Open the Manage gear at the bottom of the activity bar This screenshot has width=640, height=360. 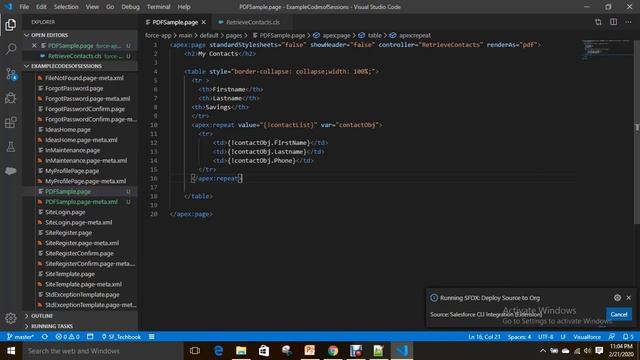[x=11, y=318]
